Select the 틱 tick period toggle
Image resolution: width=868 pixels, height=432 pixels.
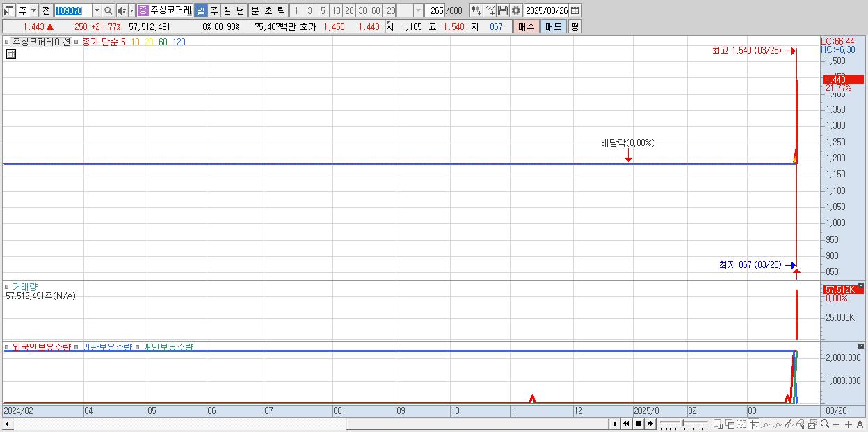[x=281, y=10]
